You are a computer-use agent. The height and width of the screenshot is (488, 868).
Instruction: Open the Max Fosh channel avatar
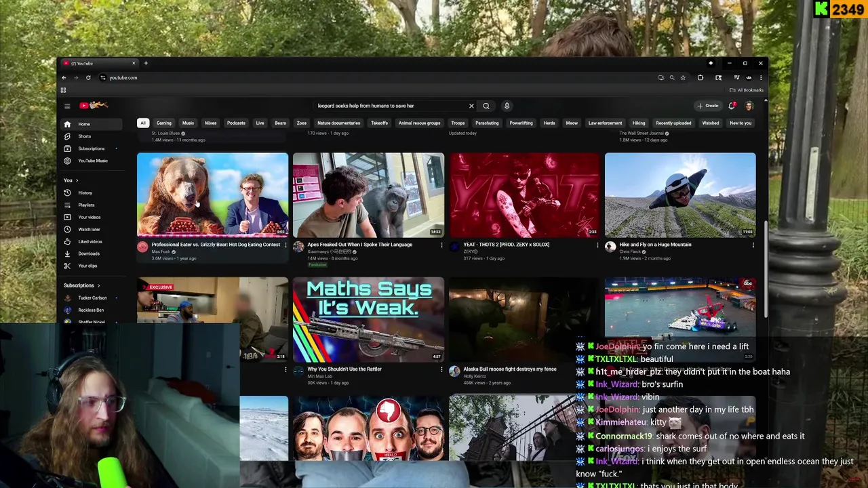(x=142, y=247)
